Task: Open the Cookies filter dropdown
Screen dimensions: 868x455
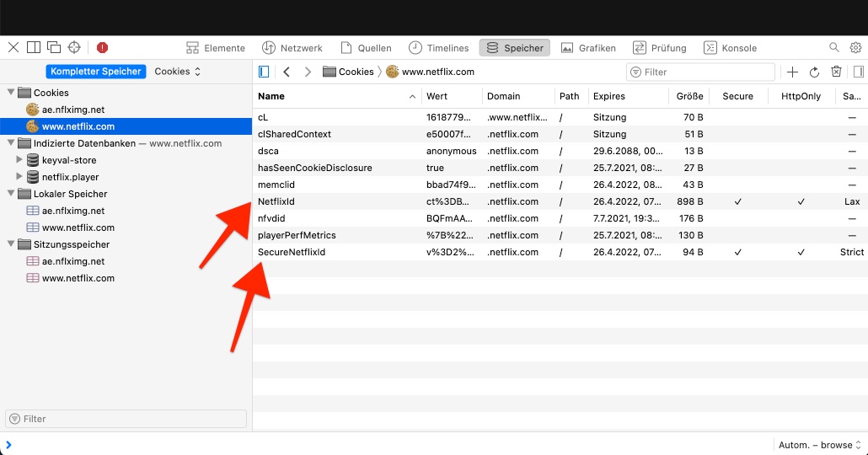Action: 177,72
